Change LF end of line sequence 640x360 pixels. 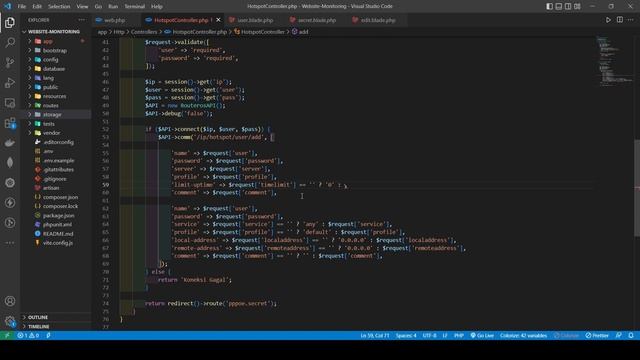click(x=445, y=336)
